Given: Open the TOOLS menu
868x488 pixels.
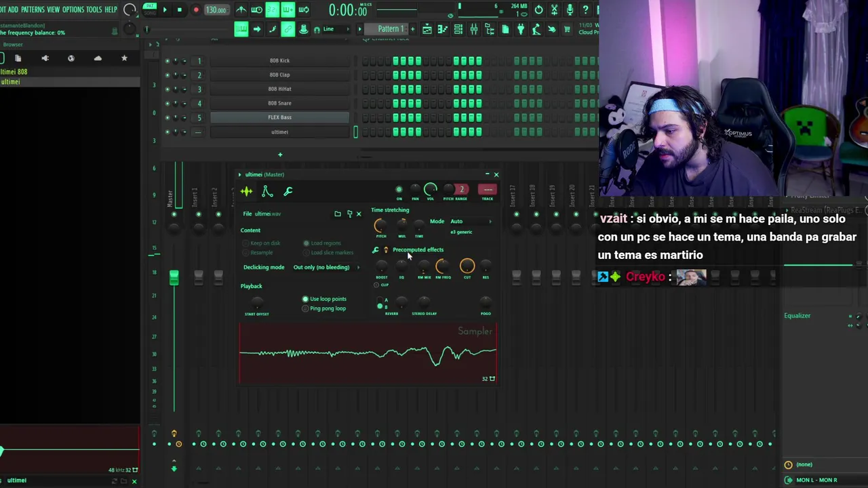Looking at the screenshot, I should coord(94,9).
